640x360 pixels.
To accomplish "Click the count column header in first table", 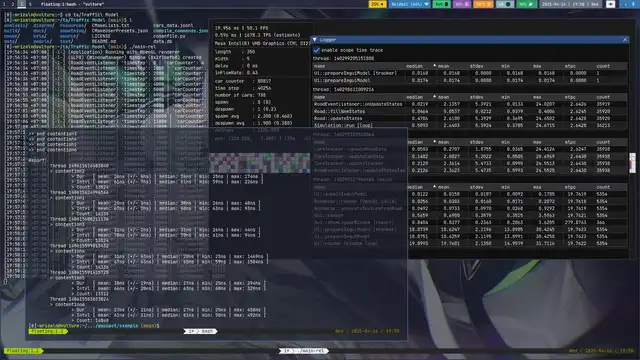I will click(603, 66).
